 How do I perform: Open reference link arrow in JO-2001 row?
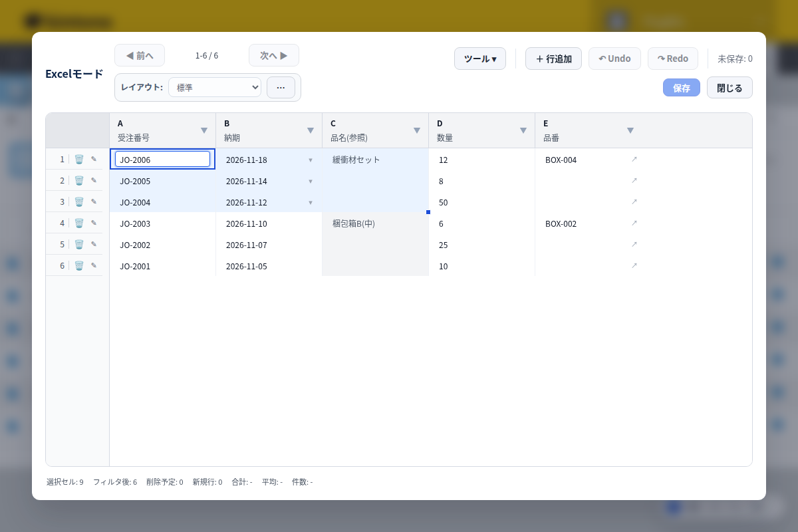[x=634, y=266]
